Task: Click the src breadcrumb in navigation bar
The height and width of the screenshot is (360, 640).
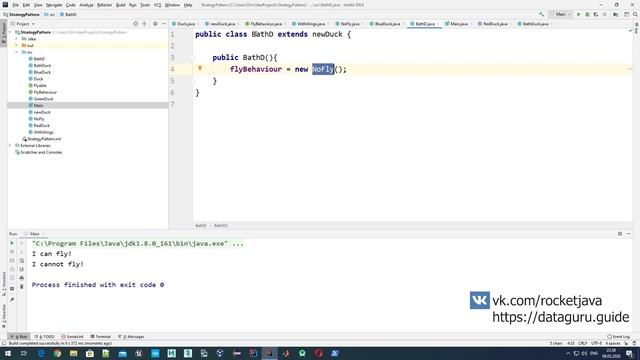Action: (50, 14)
